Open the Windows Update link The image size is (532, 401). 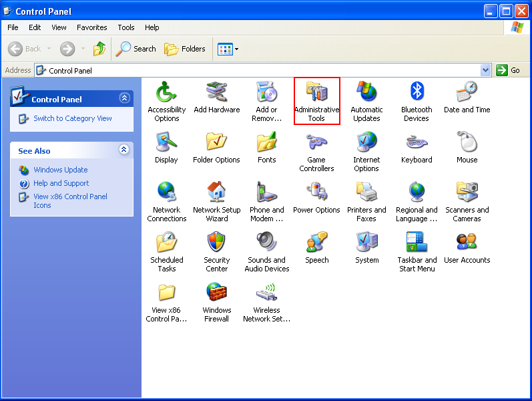click(x=60, y=170)
